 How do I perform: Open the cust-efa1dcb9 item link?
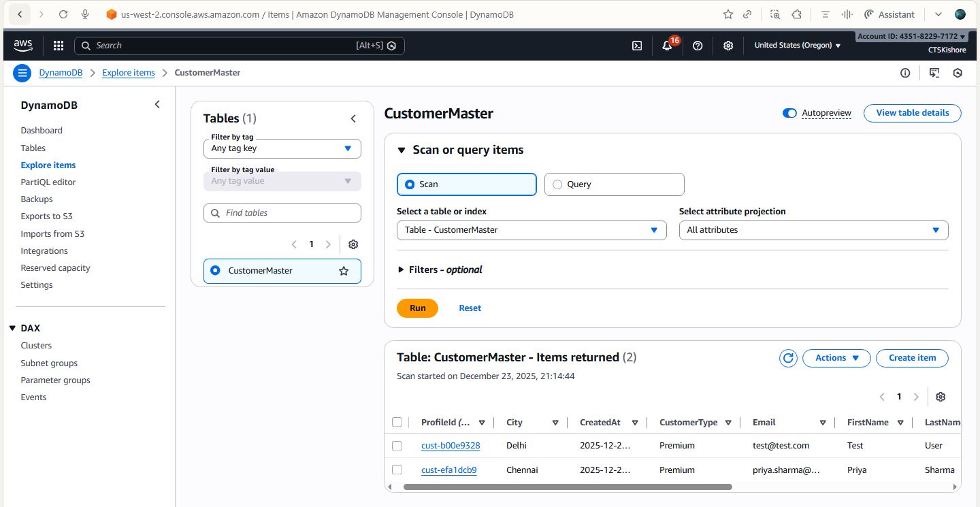click(448, 470)
